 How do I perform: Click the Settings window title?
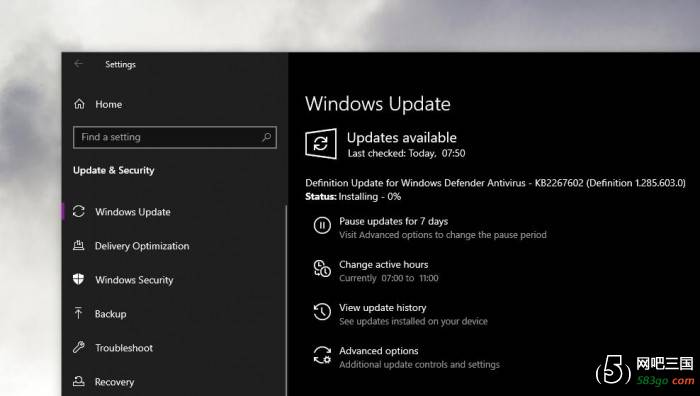coord(121,64)
